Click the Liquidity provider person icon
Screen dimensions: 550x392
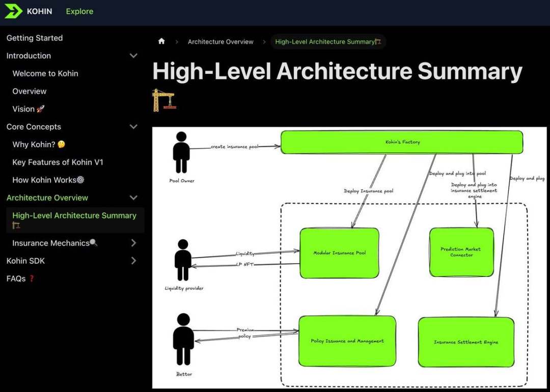(x=183, y=261)
